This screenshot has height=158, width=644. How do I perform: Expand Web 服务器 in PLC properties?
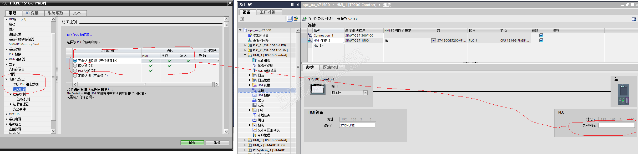tap(6, 59)
